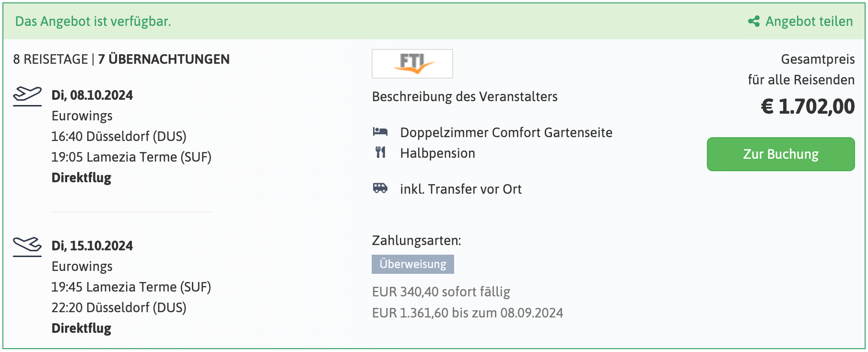The width and height of the screenshot is (868, 352).
Task: Click Doppelzimmer Comfort Gartenseite text
Action: coord(506,132)
